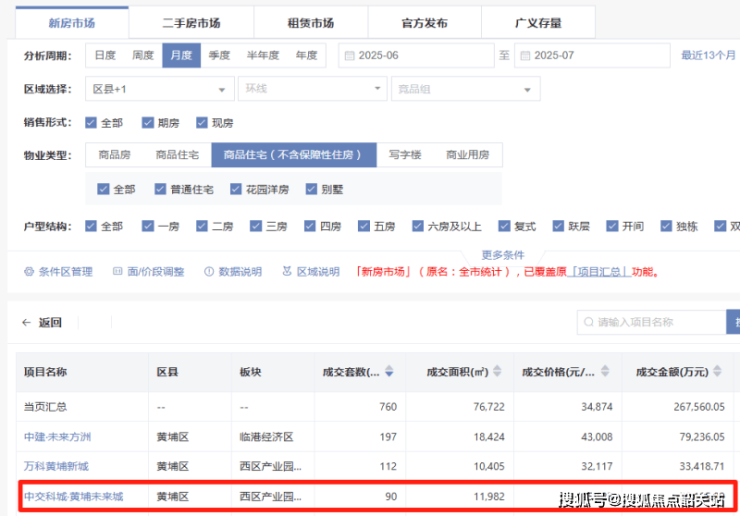Click calendar icon in end date 2025-07
This screenshot has height=516, width=740.
point(525,56)
